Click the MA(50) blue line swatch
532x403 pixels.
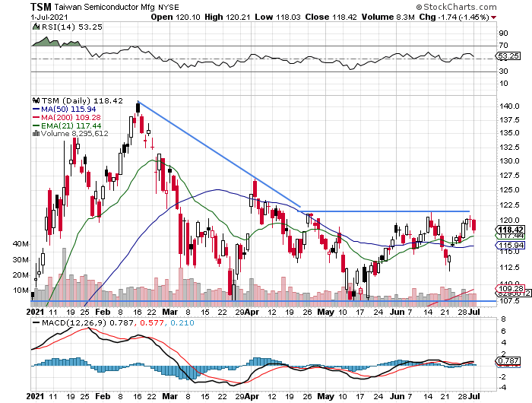(36, 109)
